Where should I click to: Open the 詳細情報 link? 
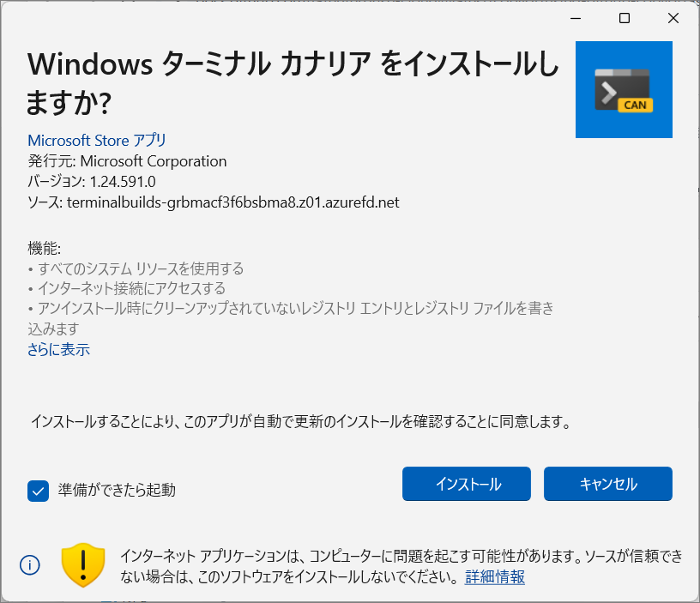click(495, 576)
